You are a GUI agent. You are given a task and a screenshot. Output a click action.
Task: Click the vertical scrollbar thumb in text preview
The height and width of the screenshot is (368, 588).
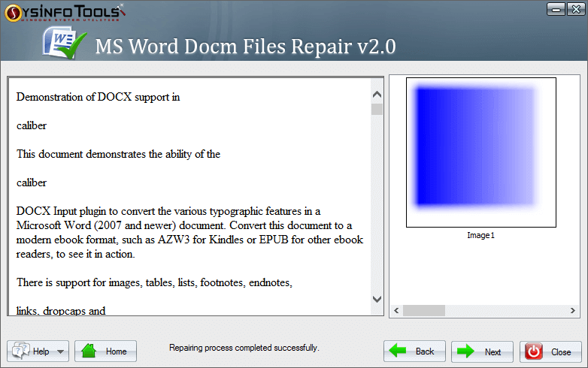pyautogui.click(x=377, y=110)
